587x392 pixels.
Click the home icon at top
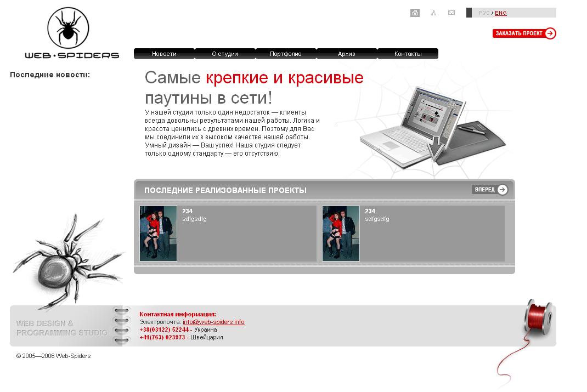415,13
